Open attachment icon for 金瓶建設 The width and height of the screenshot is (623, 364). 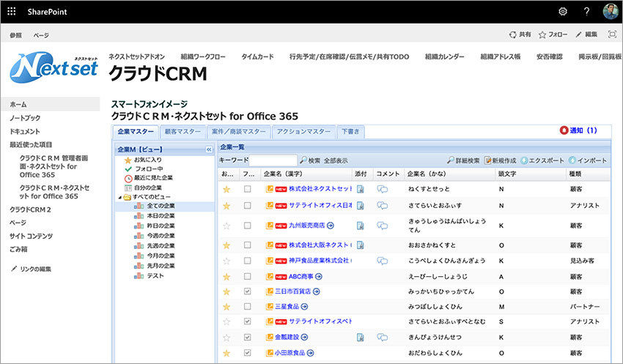[361, 338]
